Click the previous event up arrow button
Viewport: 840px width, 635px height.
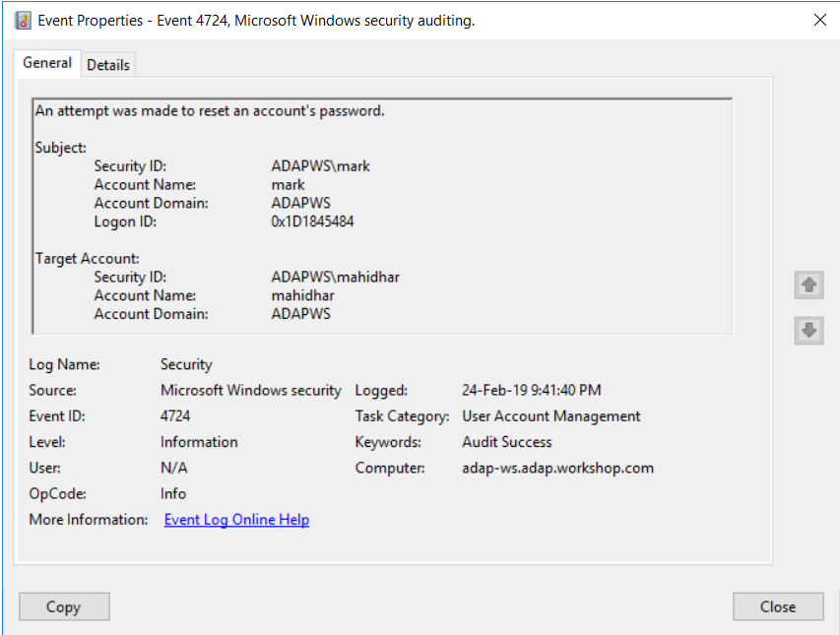click(x=808, y=285)
